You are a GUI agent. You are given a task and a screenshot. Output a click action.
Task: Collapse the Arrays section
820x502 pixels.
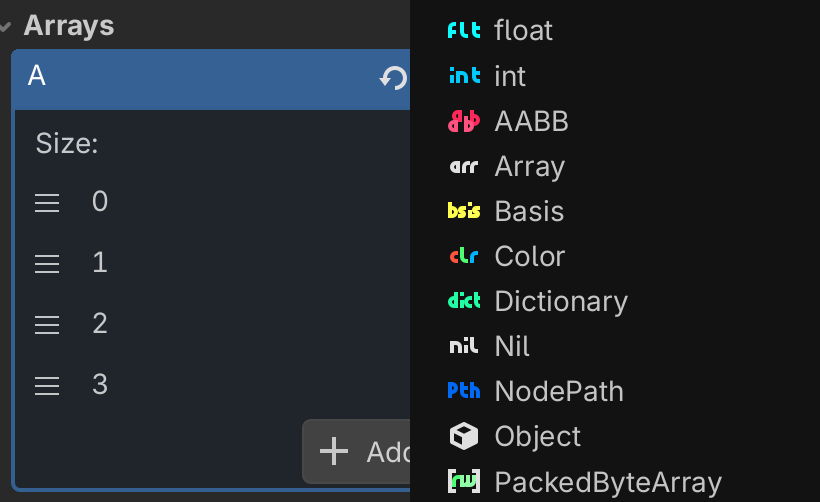point(6,26)
